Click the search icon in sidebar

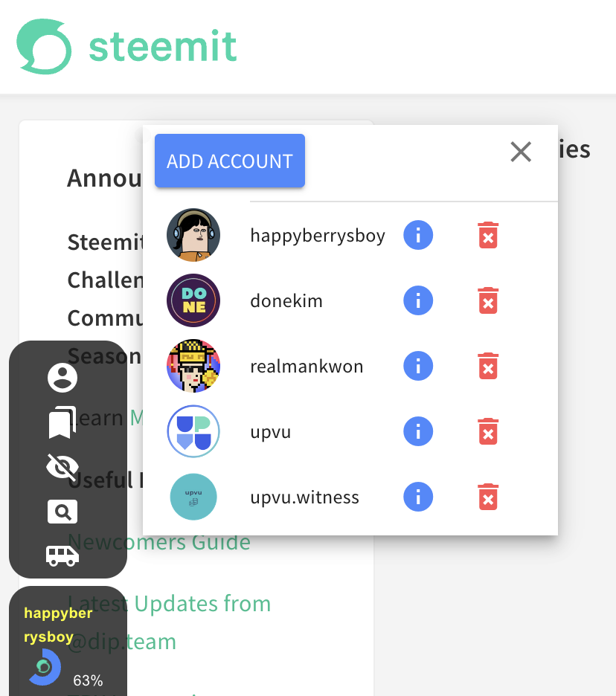click(x=62, y=512)
